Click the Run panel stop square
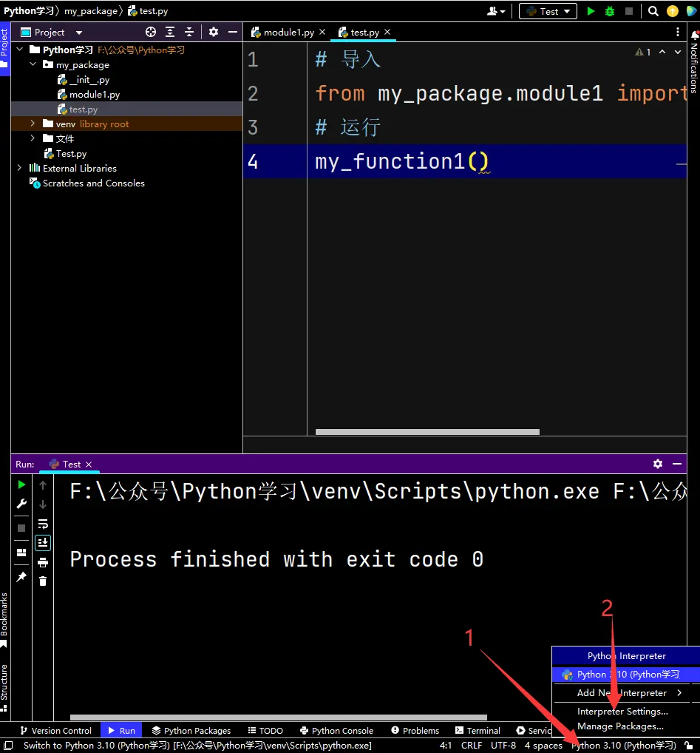Screen dimensions: 700x753 21,528
